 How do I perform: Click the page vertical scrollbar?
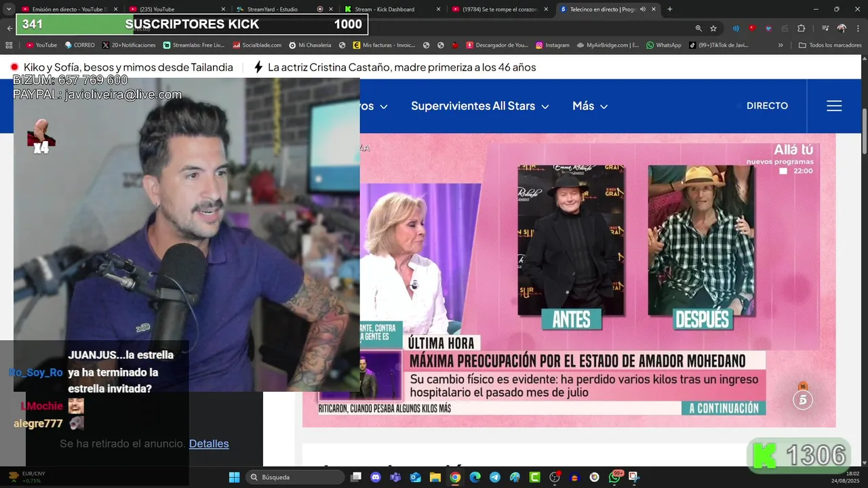pos(865,130)
